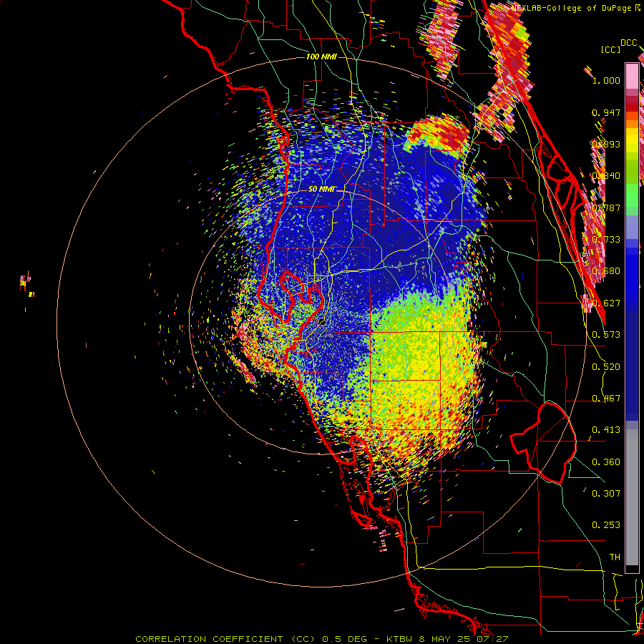Click the 0.520 scale value
Screen dimensions: 644x644
tap(606, 367)
